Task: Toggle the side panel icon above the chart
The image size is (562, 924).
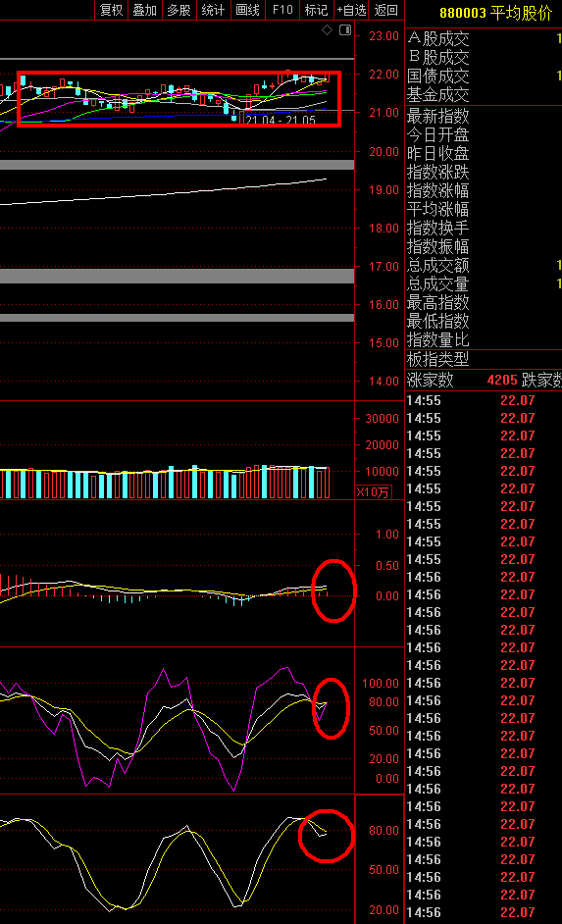Action: coord(345,30)
